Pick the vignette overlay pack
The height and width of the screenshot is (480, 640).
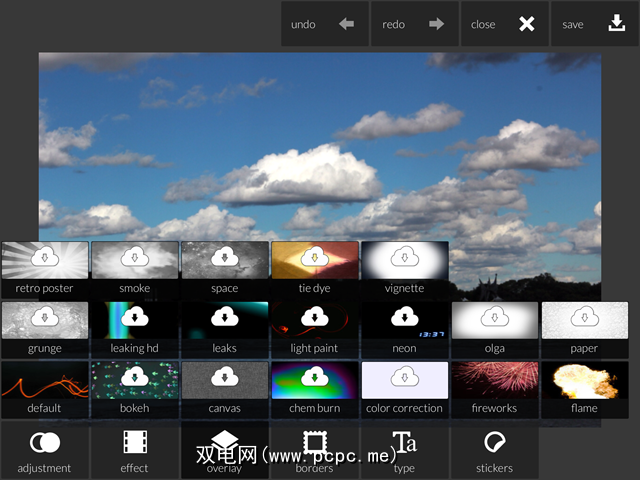coord(404,266)
